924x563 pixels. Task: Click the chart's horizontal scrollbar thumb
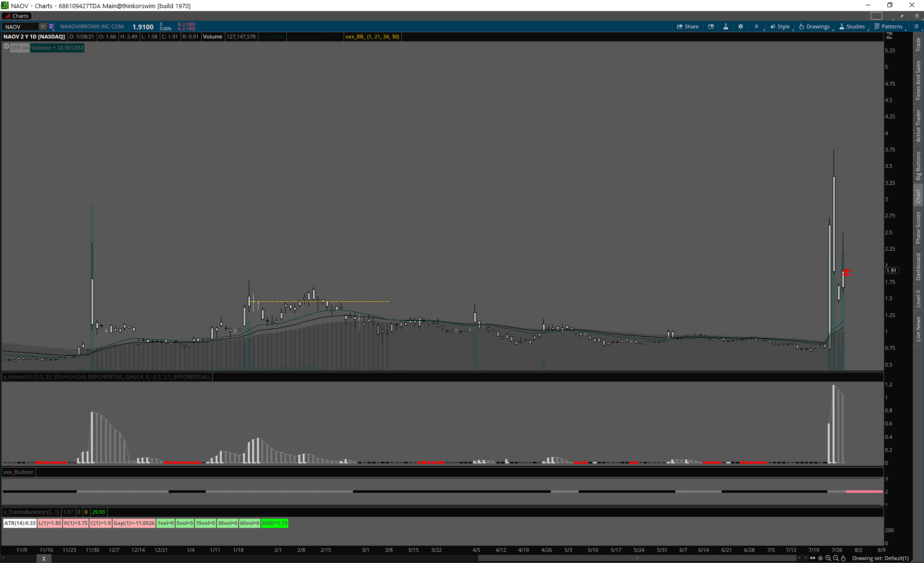637,558
